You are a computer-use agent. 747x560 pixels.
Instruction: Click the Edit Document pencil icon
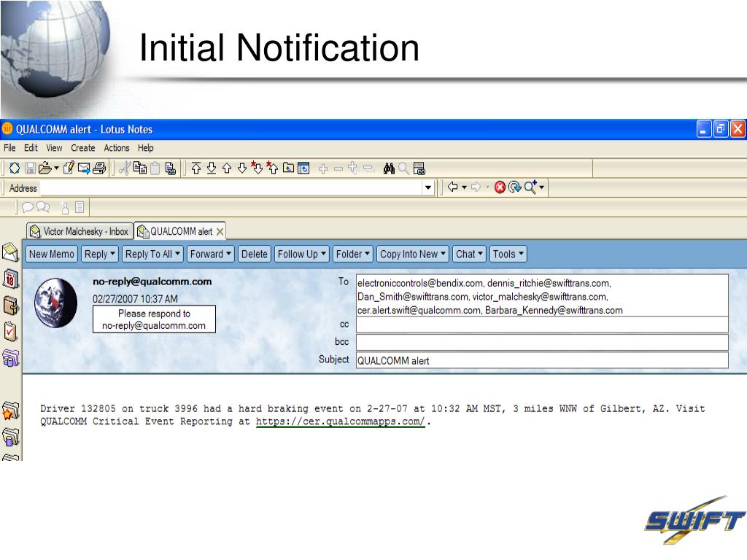point(69,168)
